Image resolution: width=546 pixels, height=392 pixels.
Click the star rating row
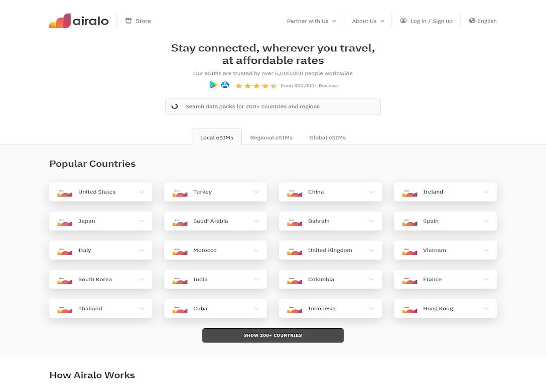pyautogui.click(x=256, y=86)
